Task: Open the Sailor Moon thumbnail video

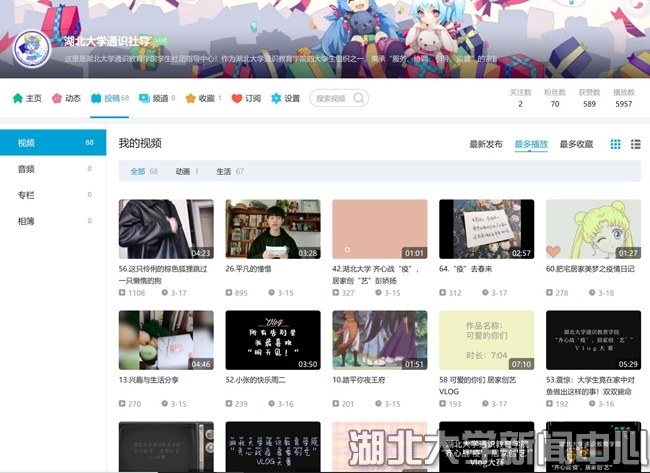Action: 593,229
